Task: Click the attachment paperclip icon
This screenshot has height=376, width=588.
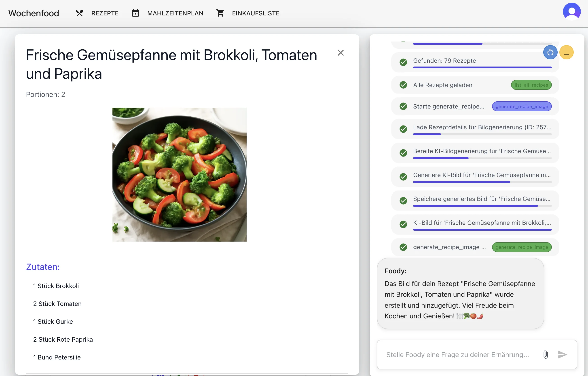Action: [546, 355]
